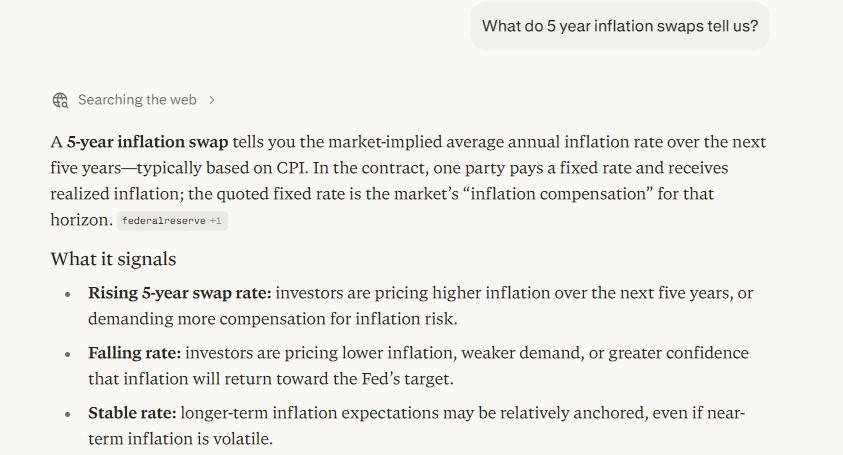This screenshot has width=843, height=455.
Task: Select the user message bubble about inflation swaps
Action: click(620, 26)
